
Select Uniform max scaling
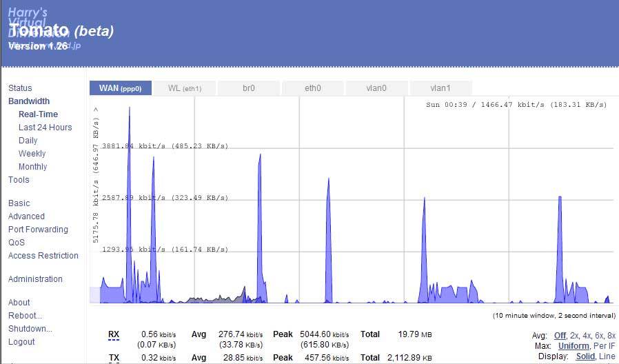(x=574, y=346)
